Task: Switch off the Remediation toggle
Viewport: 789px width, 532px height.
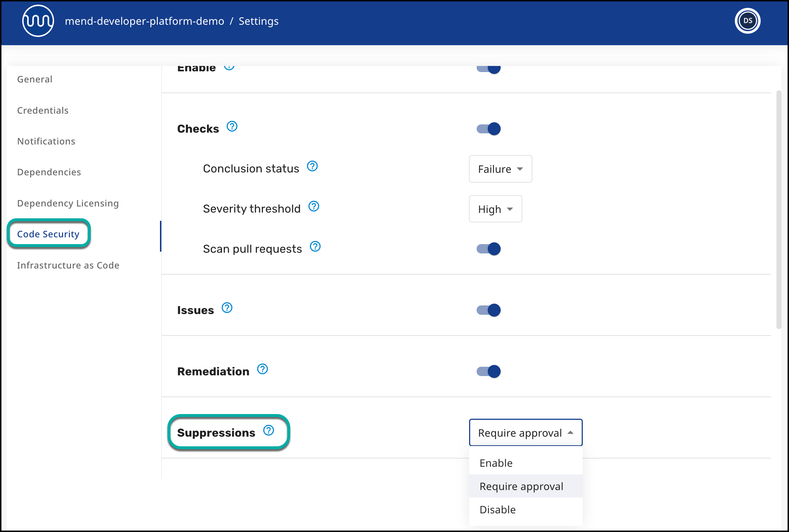Action: click(x=488, y=371)
